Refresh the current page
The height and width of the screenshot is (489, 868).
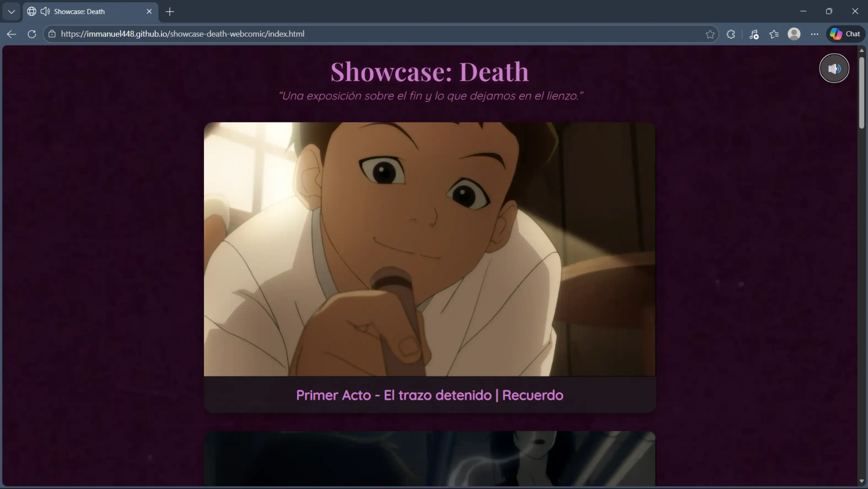pos(31,34)
